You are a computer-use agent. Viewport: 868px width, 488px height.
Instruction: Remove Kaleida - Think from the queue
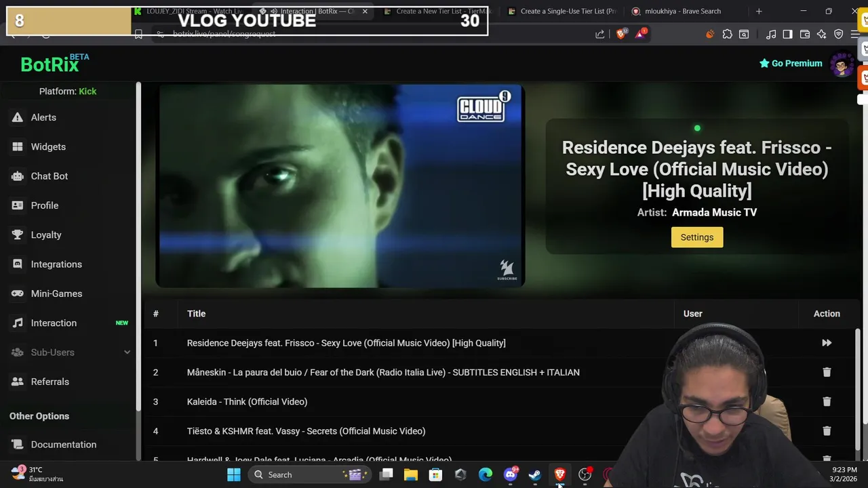click(827, 401)
